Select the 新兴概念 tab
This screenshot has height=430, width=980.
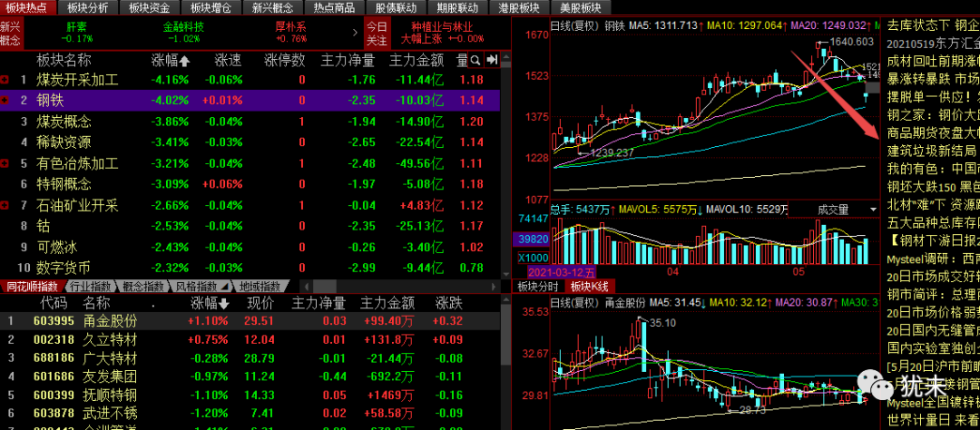coord(272,7)
